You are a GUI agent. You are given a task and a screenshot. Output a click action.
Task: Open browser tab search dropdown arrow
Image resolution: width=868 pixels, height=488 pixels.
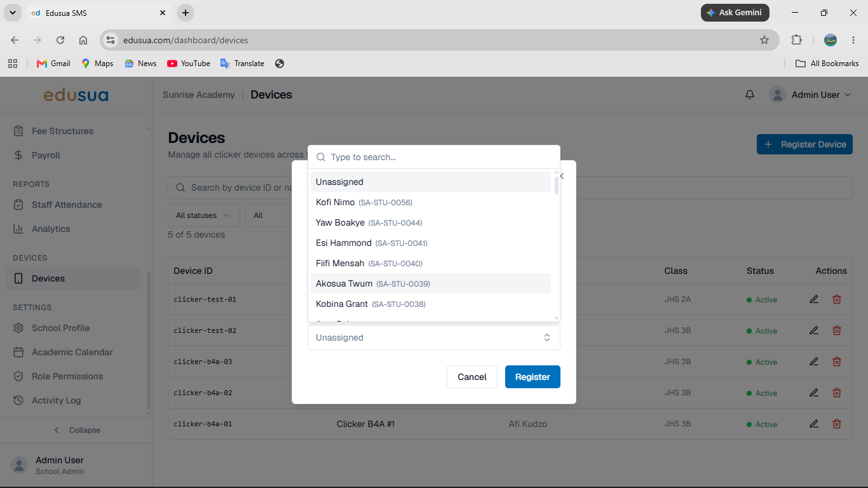click(x=12, y=13)
